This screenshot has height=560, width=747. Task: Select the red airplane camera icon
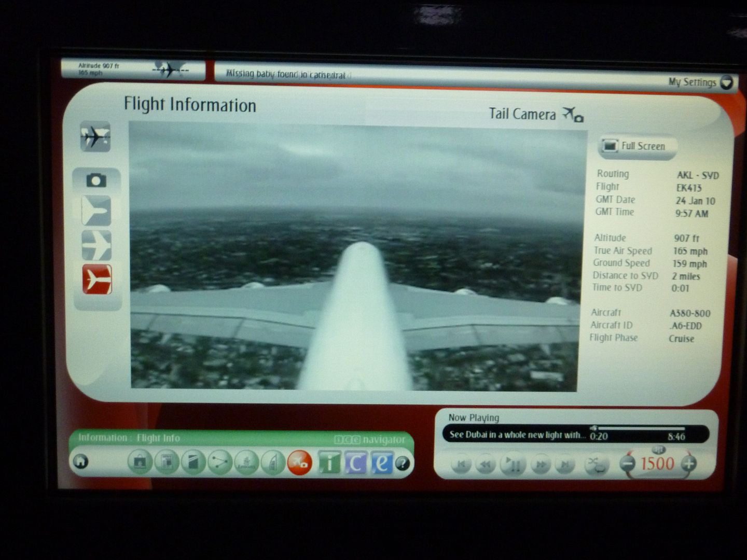click(x=299, y=462)
